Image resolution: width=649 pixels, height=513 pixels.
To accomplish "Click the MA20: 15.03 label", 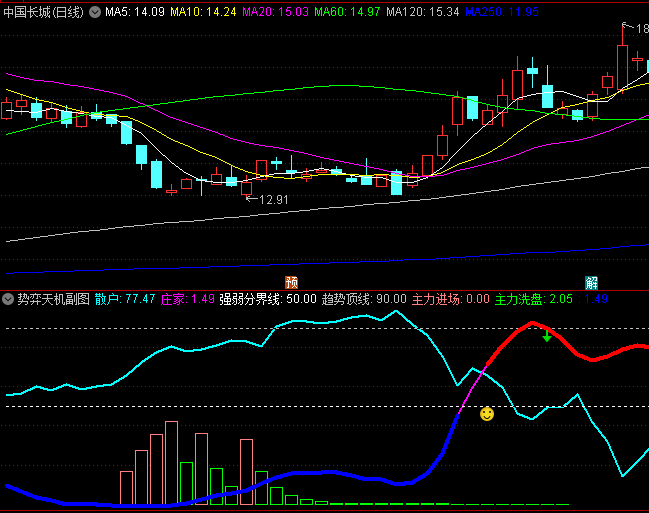I will point(275,12).
